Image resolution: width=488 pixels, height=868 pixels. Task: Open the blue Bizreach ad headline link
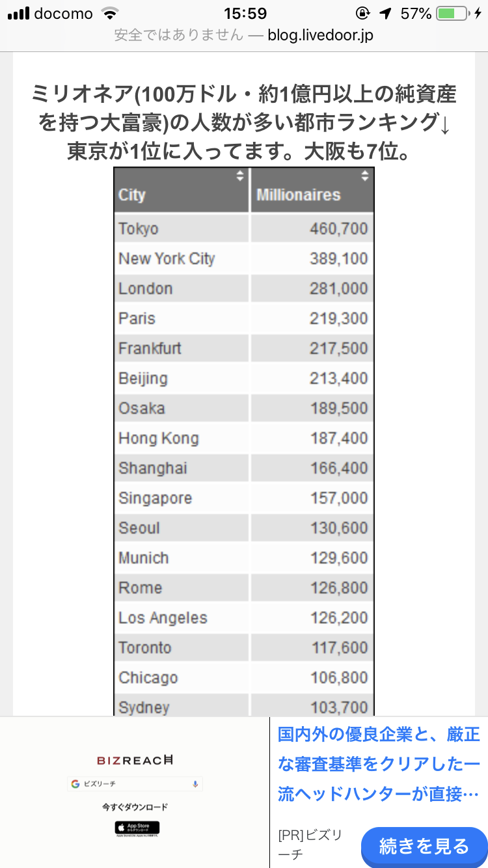point(379,765)
